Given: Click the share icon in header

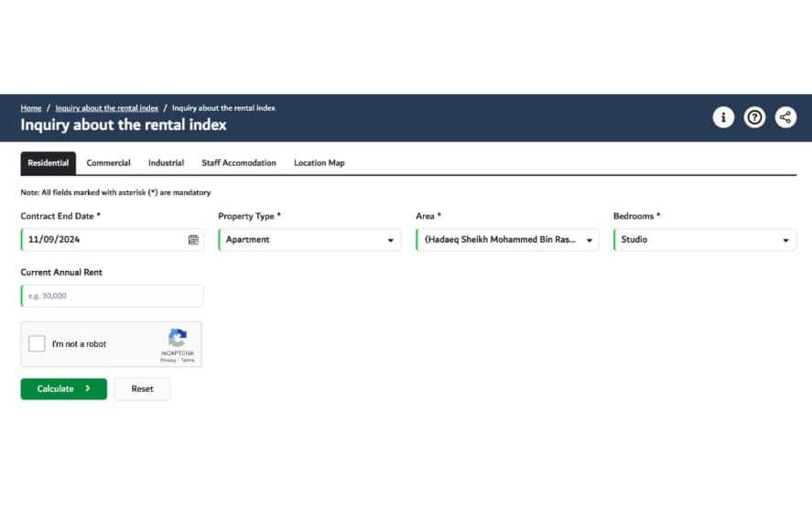Looking at the screenshot, I should (785, 117).
